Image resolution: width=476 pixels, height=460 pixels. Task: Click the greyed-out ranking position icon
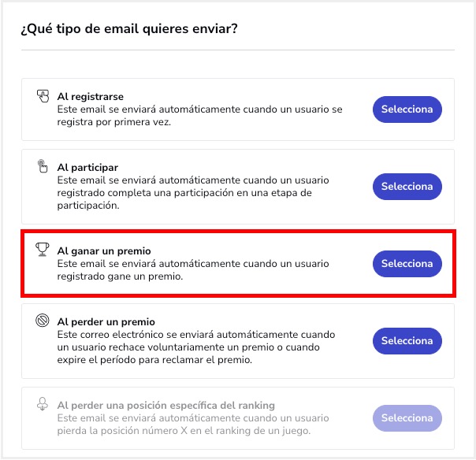[x=43, y=405]
